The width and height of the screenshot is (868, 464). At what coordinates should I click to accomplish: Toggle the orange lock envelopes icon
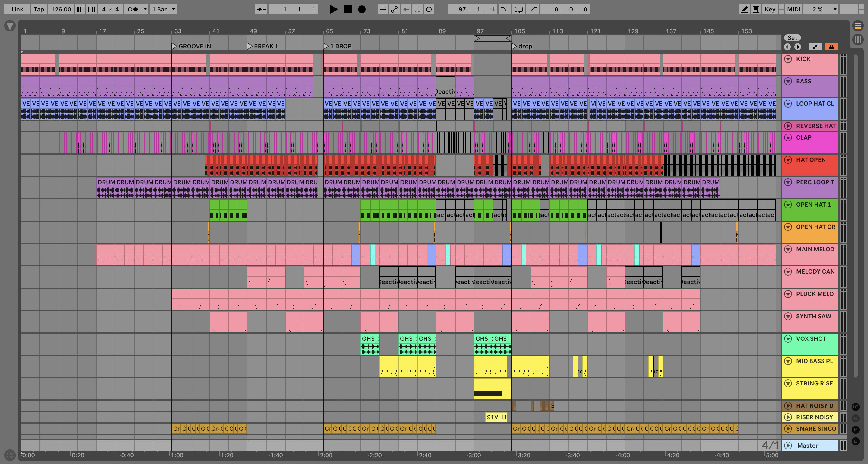click(831, 47)
